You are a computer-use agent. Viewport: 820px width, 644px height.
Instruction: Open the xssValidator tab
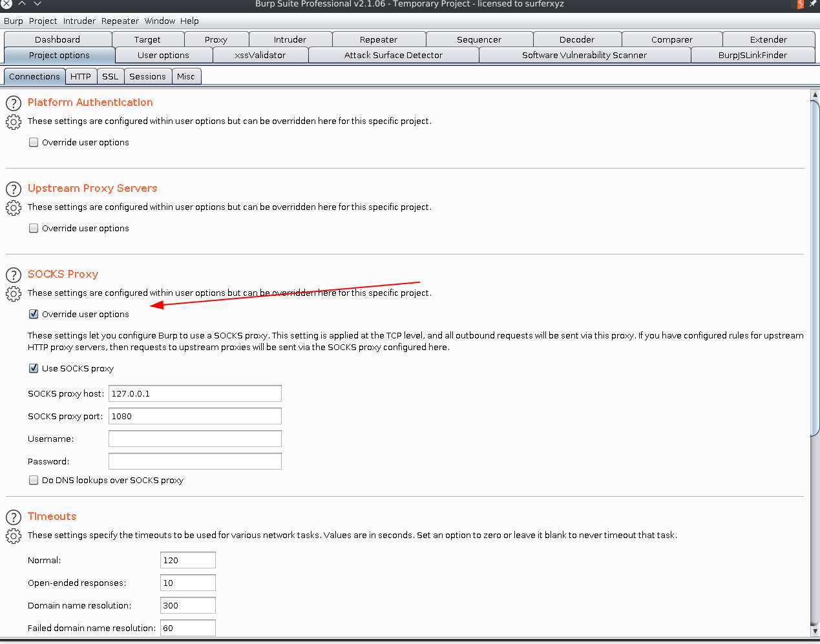tap(260, 55)
